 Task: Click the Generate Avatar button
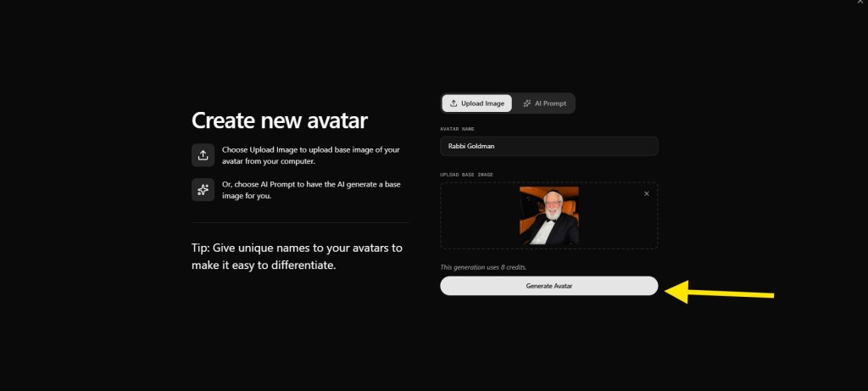(x=548, y=286)
